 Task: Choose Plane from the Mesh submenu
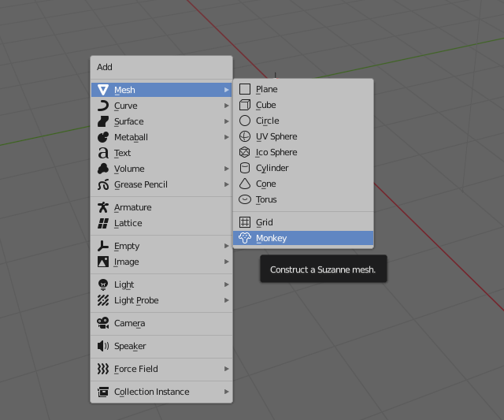click(x=266, y=89)
